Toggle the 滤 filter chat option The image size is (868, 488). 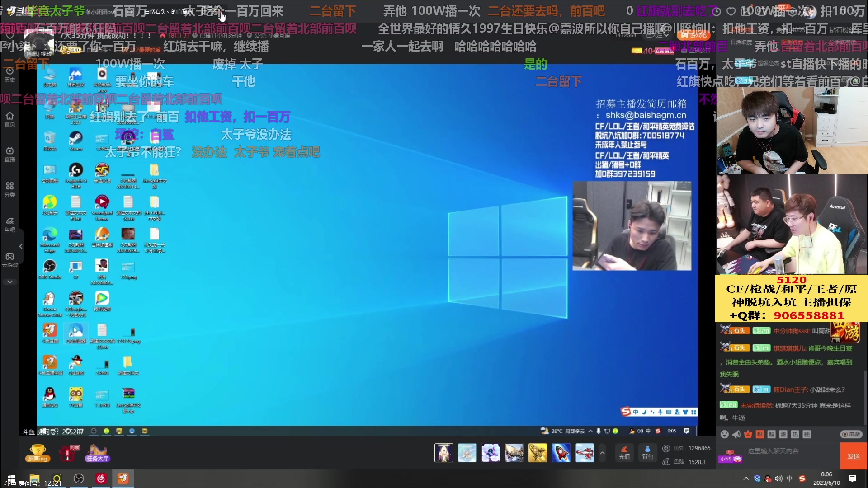coord(783,434)
